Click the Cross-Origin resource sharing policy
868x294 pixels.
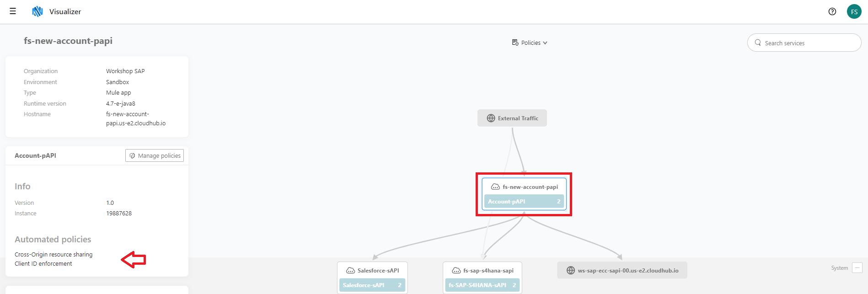point(54,254)
